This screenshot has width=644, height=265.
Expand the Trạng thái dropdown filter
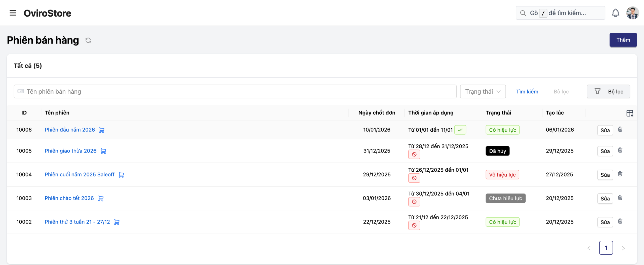coord(483,92)
